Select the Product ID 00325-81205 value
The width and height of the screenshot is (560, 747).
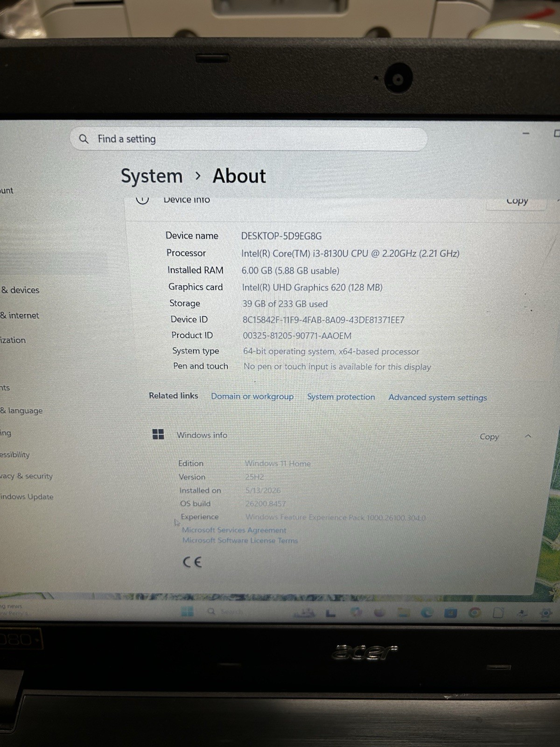tap(297, 336)
